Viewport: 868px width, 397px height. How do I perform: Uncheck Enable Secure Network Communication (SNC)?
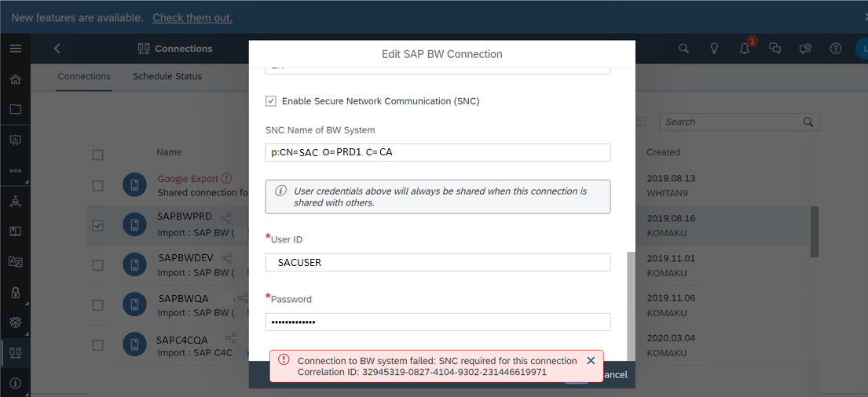[271, 101]
